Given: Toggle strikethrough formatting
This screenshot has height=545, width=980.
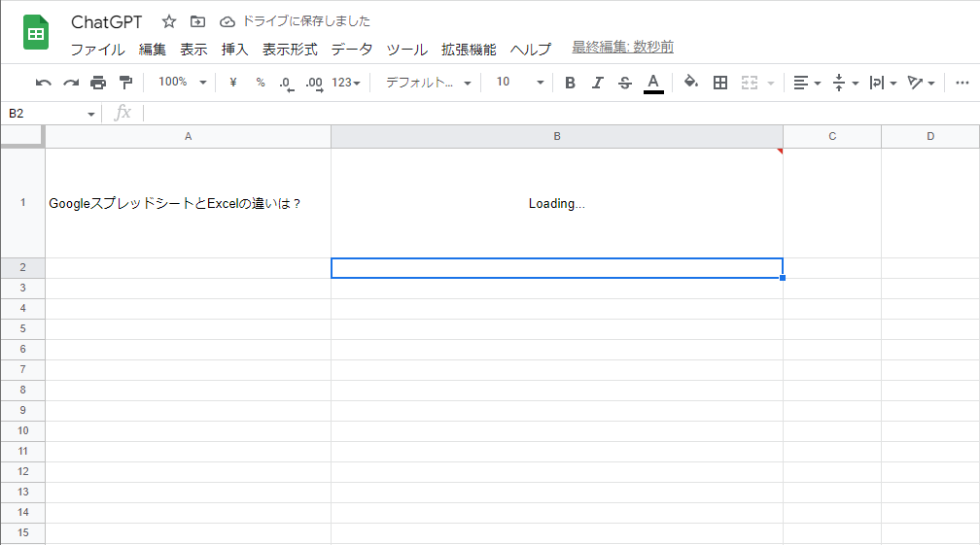Looking at the screenshot, I should 625,83.
